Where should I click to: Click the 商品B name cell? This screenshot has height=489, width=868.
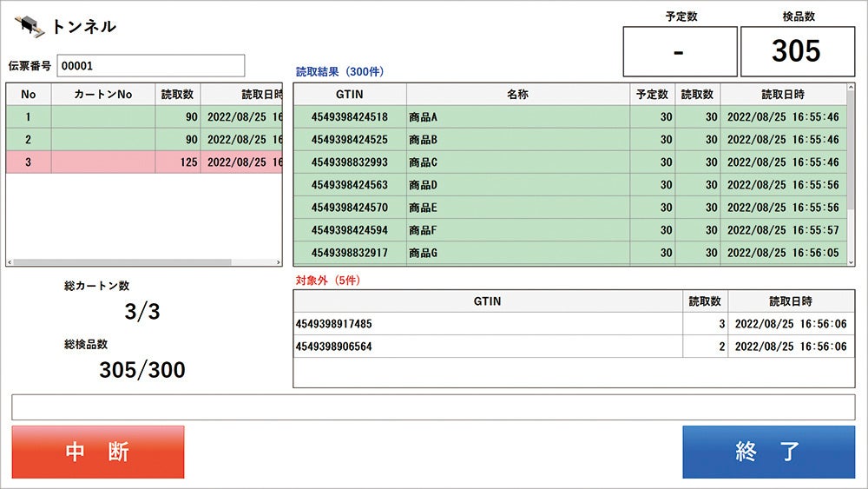pos(518,140)
